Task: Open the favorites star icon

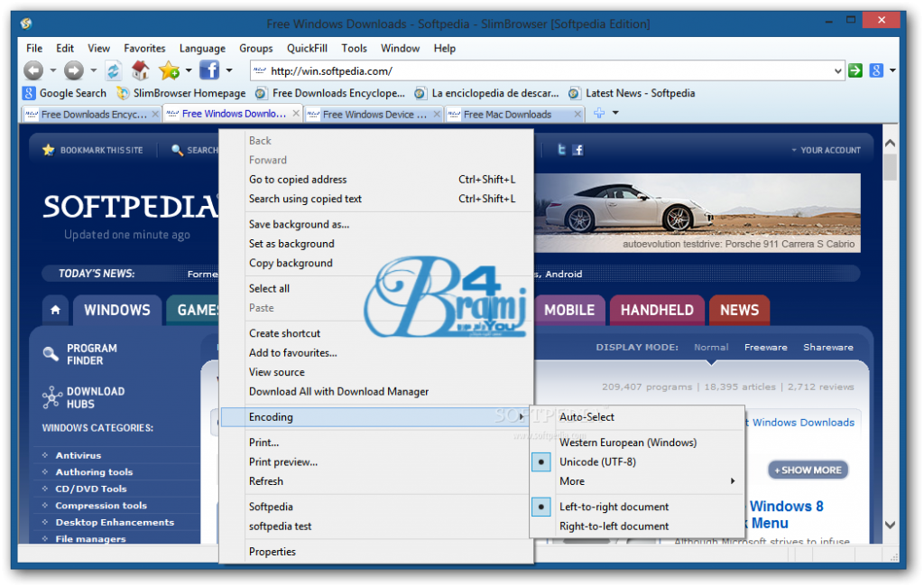Action: 169,70
